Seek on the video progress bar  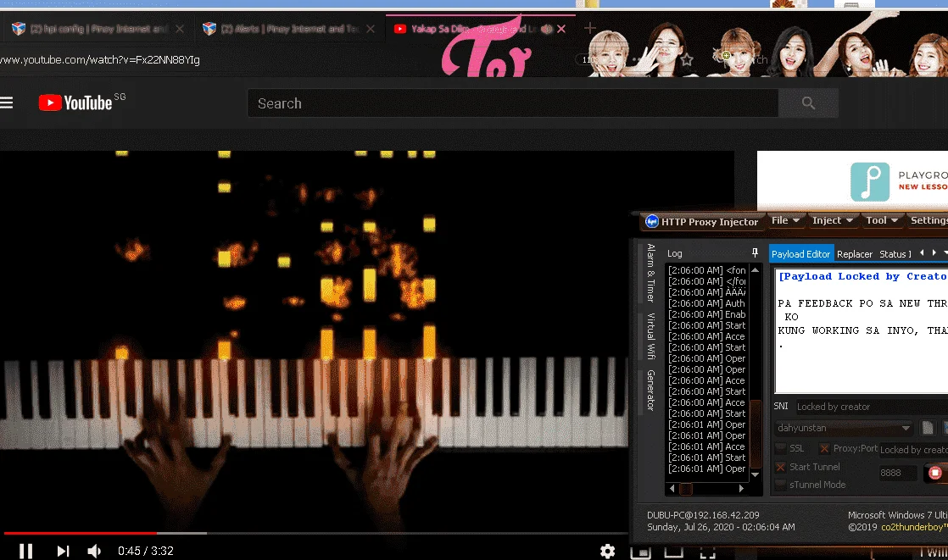click(315, 533)
